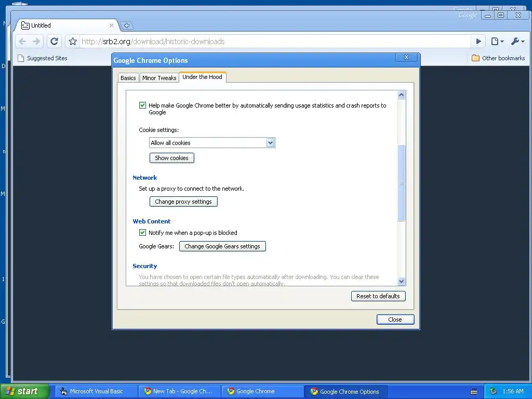
Task: Click the options scrollbar down arrow
Action: click(402, 281)
